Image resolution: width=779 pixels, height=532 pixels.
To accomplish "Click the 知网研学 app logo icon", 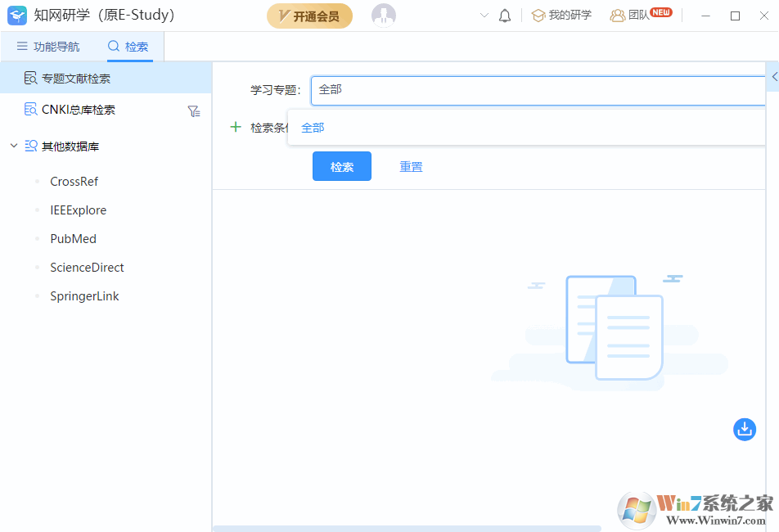I will tap(17, 16).
